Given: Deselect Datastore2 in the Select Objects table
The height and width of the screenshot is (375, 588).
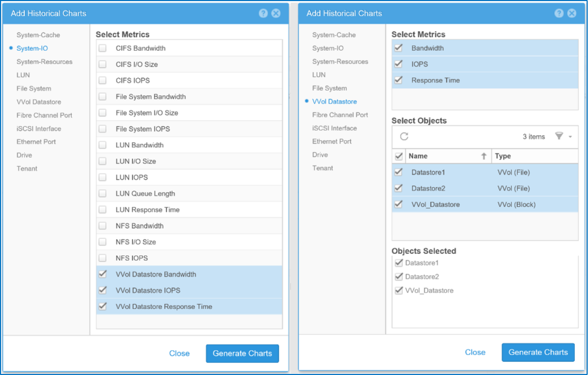Looking at the screenshot, I should point(398,188).
